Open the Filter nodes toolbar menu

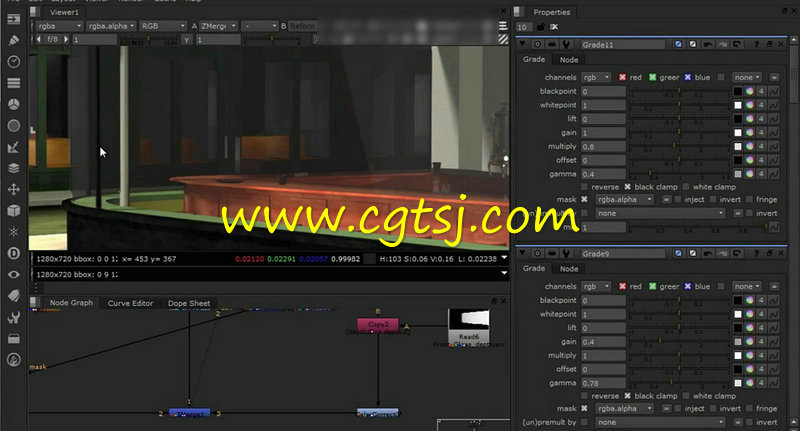click(14, 125)
